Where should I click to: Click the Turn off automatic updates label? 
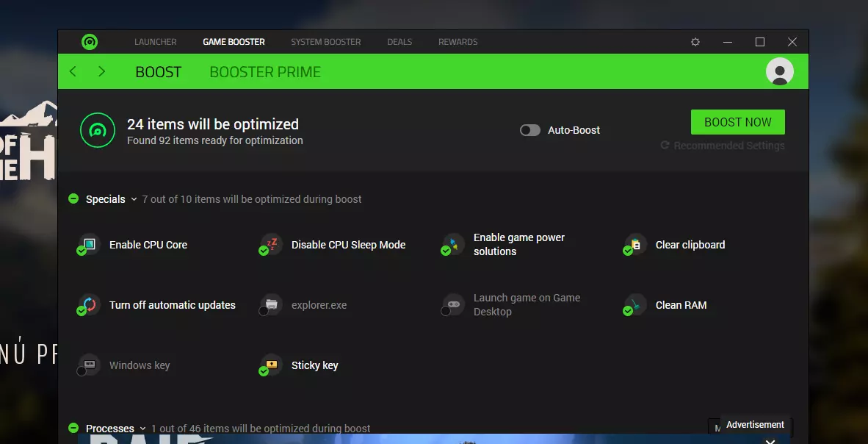tap(172, 305)
